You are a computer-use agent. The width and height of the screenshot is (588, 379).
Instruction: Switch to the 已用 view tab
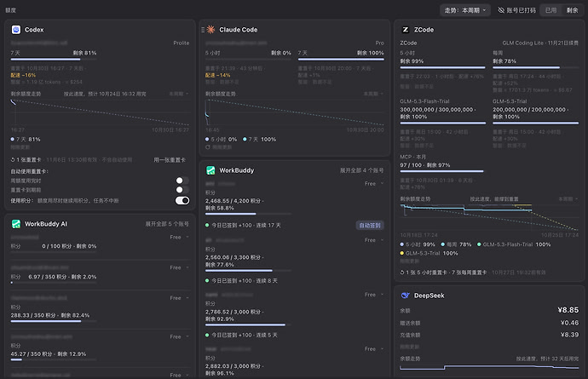click(551, 10)
